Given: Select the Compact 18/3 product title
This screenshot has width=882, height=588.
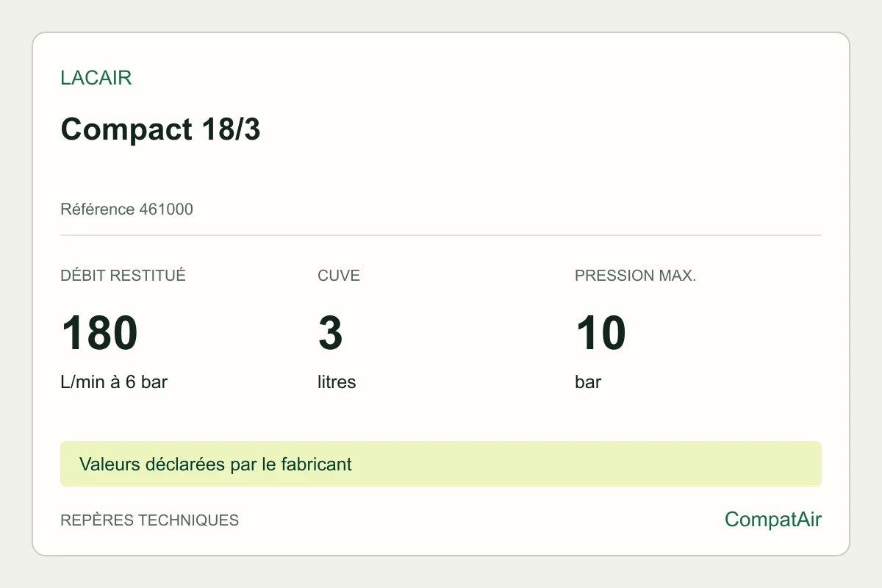Looking at the screenshot, I should tap(160, 129).
